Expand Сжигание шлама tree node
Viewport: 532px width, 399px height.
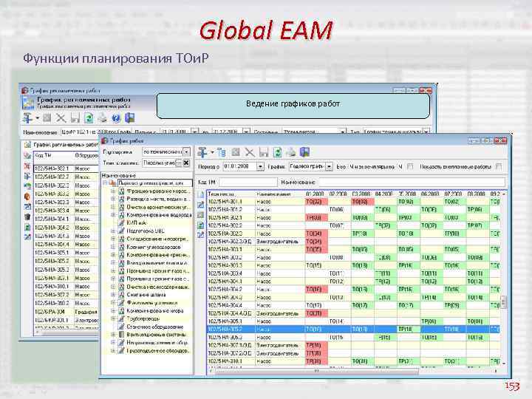(113, 295)
